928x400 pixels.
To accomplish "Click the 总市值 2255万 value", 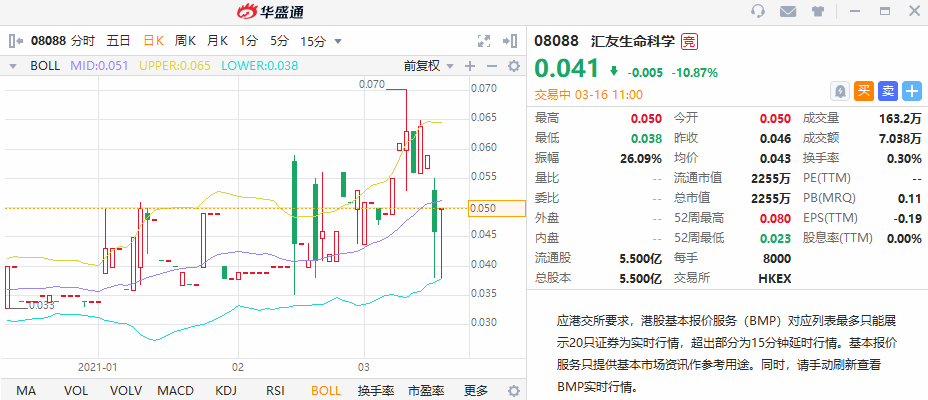I will pyautogui.click(x=771, y=198).
